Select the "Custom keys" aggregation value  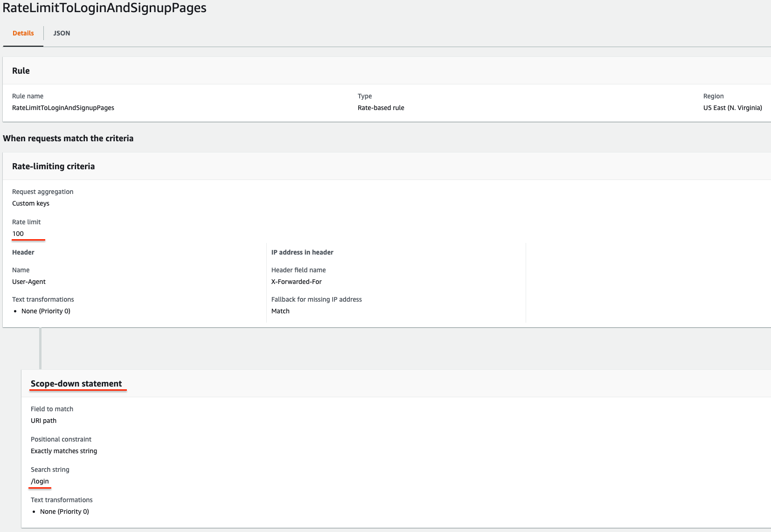[x=31, y=203]
